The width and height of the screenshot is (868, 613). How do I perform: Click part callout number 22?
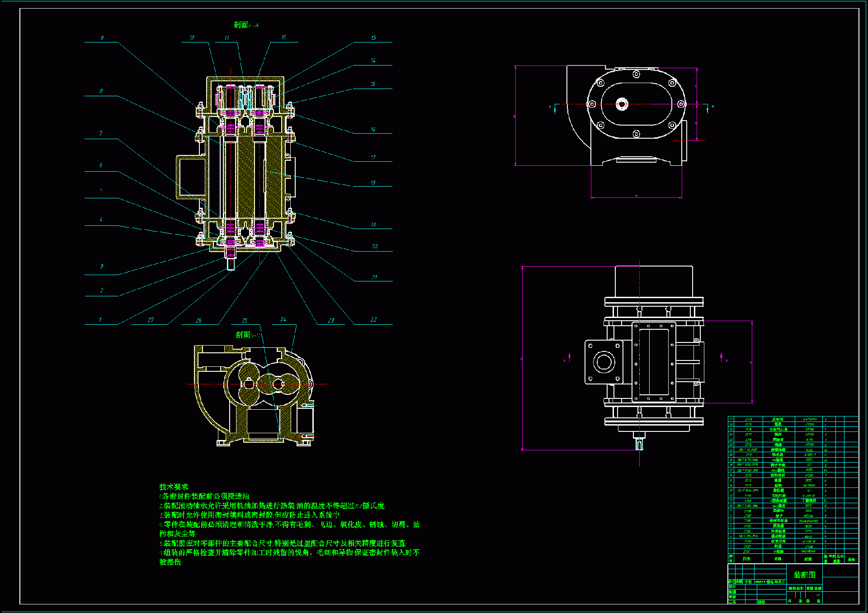tap(373, 320)
